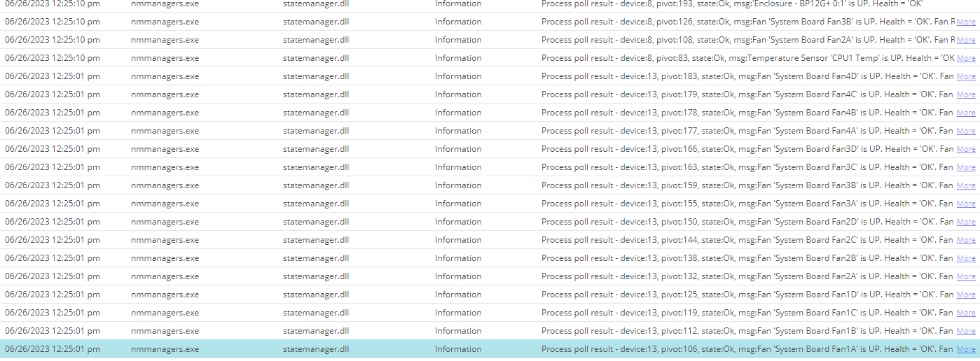Open the More link for pivot:159 Fan3B row
The height and width of the screenshot is (361, 980).
[966, 185]
